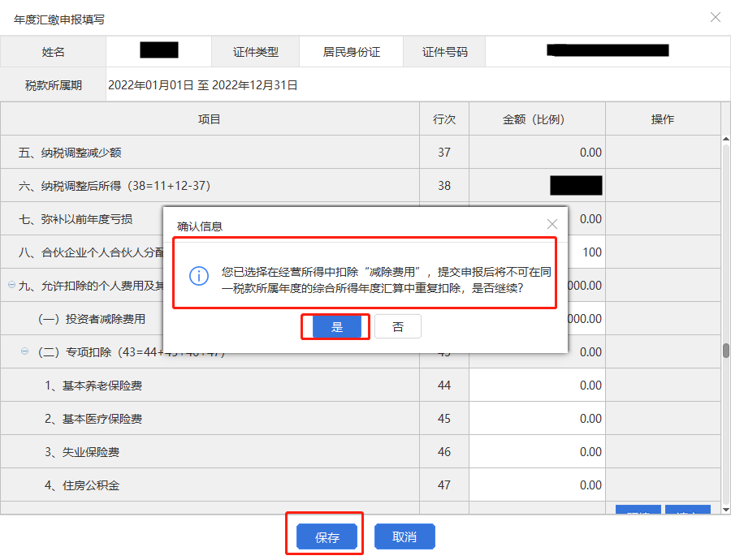
Task: Close the 年度汇缴申报填写 window
Action: pos(715,17)
